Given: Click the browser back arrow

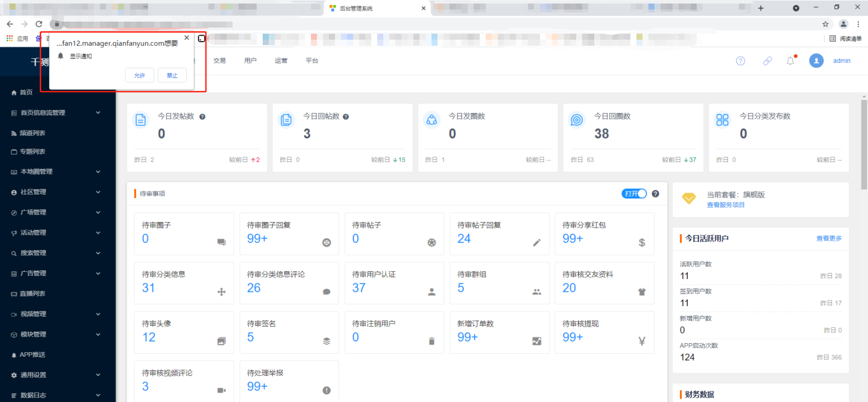Looking at the screenshot, I should (10, 24).
